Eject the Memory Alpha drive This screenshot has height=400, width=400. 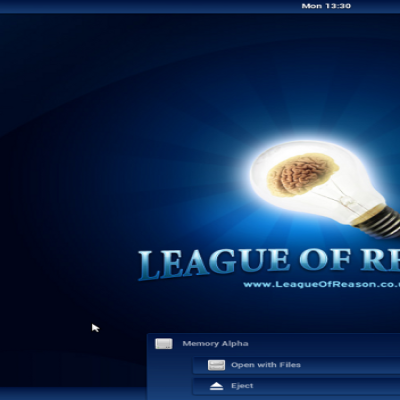click(x=296, y=386)
